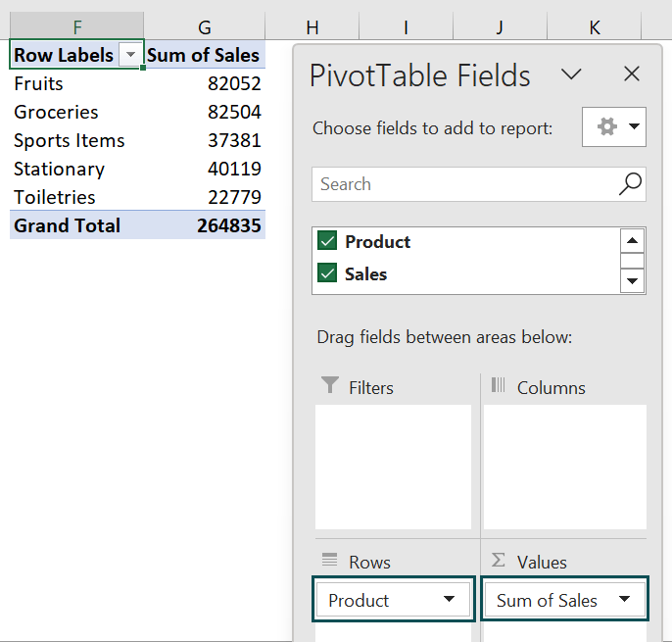Open the Product dropdown in Rows area
The image size is (672, 642).
coord(449,599)
